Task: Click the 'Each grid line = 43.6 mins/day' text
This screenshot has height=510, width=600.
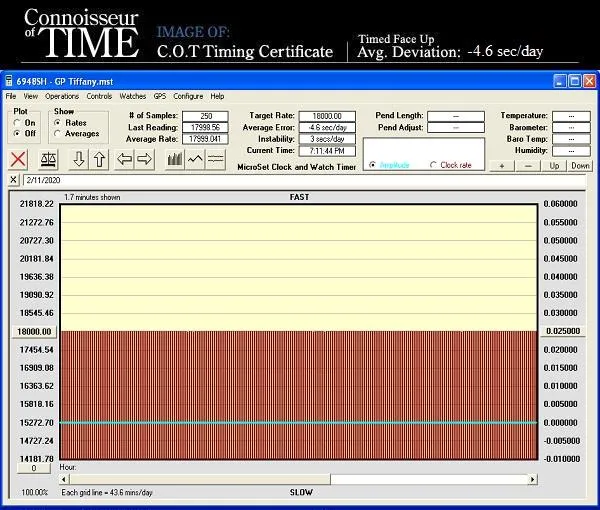Action: tap(107, 492)
